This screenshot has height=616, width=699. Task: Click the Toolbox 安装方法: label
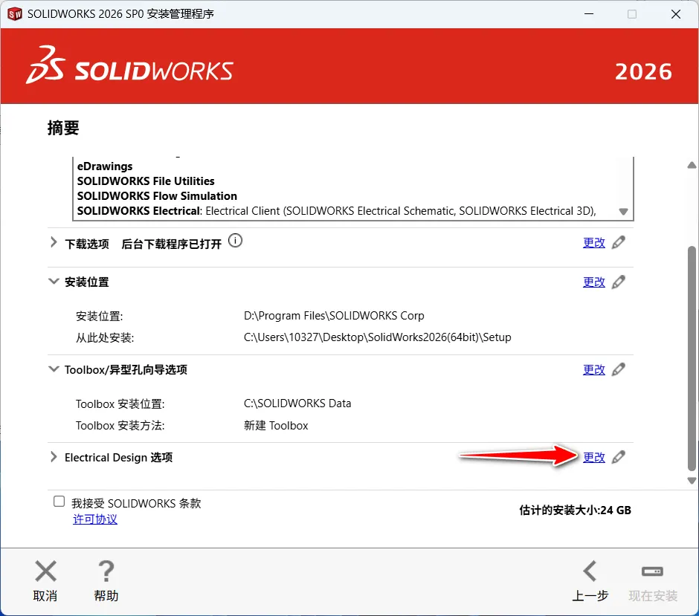(x=120, y=426)
